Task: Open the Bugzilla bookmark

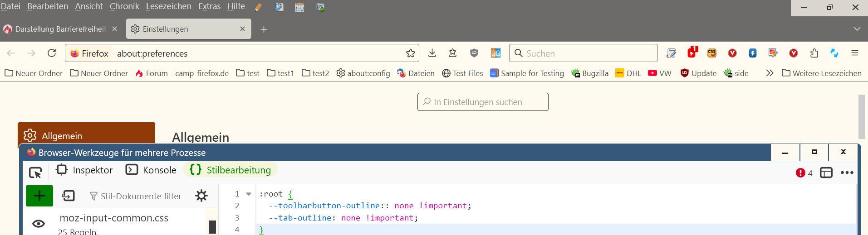Action: tap(590, 73)
